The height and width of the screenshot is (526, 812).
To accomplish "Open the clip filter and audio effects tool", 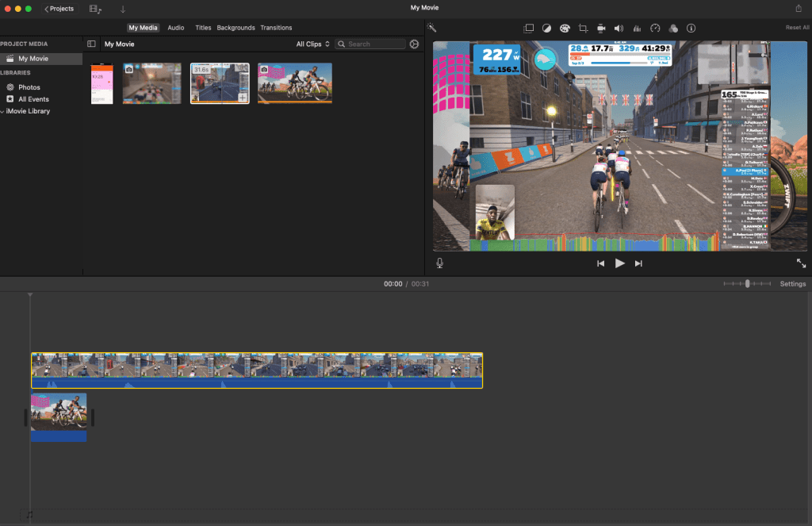I will 672,28.
